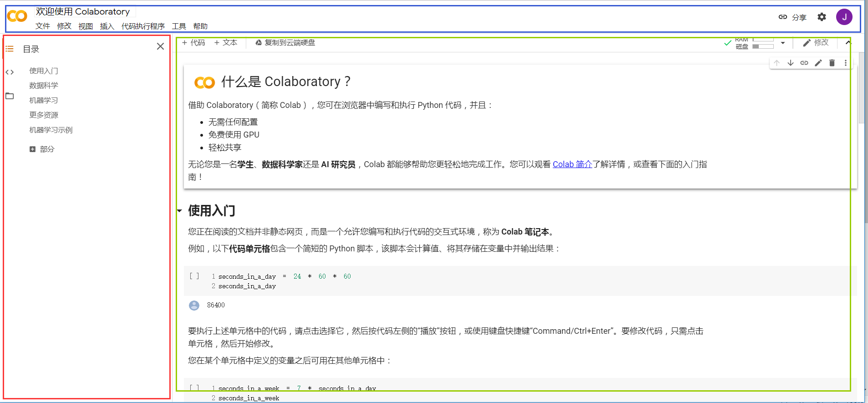Click the 86400 output value

point(216,305)
